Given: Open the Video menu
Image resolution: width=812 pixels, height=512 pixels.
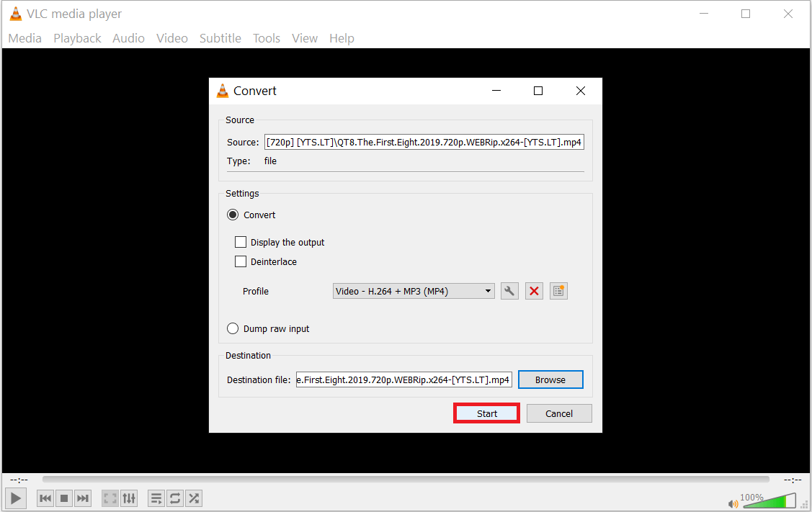Looking at the screenshot, I should (172, 38).
